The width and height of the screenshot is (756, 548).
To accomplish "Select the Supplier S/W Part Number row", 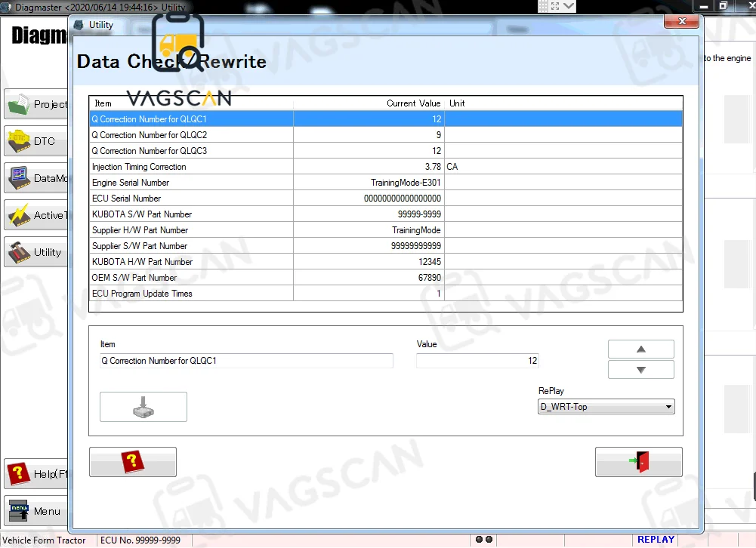I will 386,246.
